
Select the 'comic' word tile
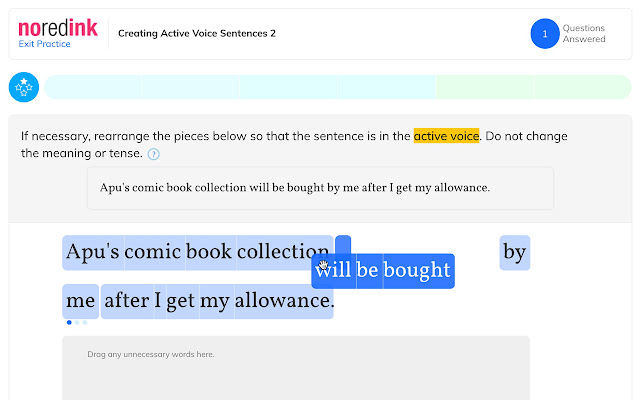click(x=154, y=253)
